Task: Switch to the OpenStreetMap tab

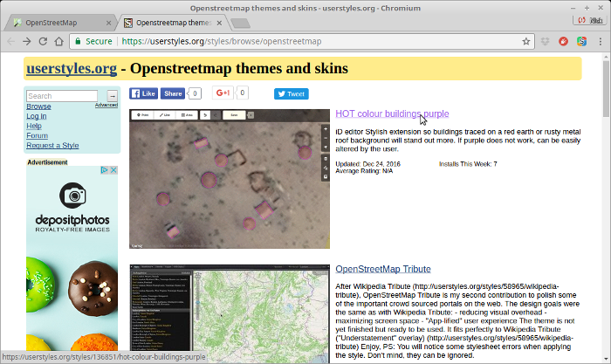Action: coord(58,23)
